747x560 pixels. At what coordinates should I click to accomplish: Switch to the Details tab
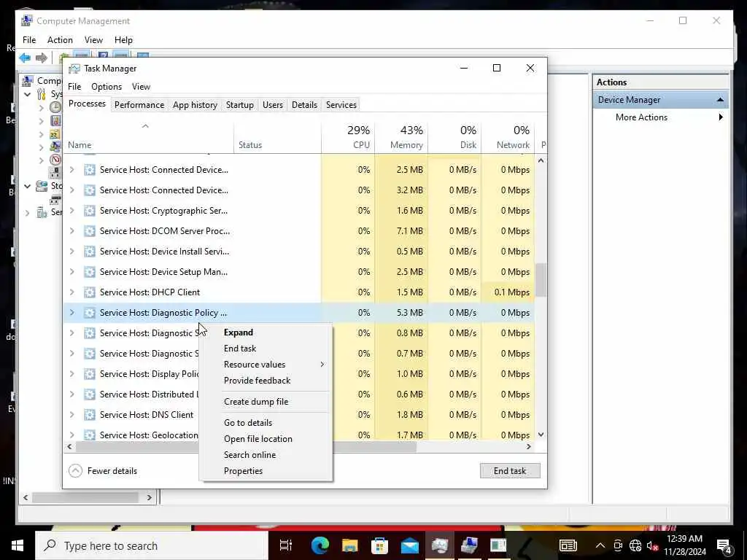click(x=304, y=105)
